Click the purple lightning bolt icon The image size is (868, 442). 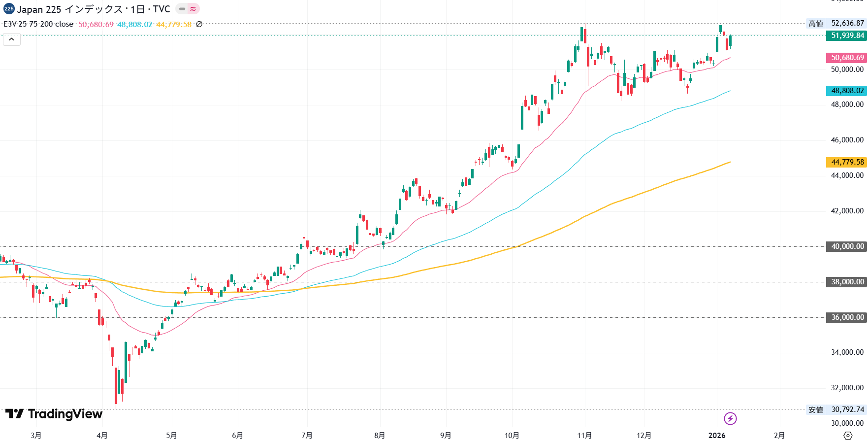pos(730,419)
